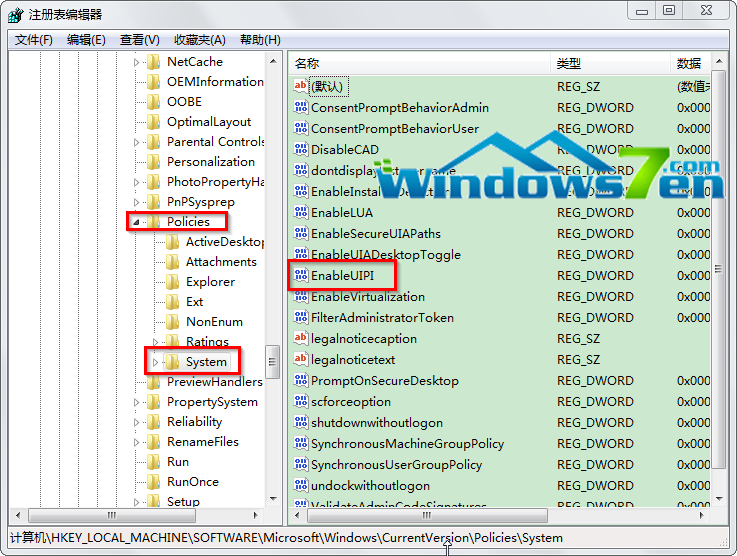Click the DWORD icon beside DisableCAD
Viewport: 737px width, 556px height.
point(301,149)
